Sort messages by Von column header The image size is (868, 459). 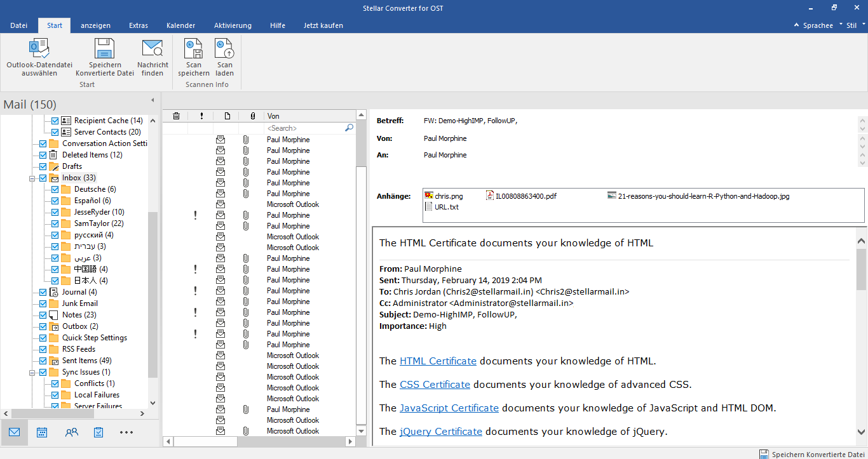pyautogui.click(x=309, y=116)
